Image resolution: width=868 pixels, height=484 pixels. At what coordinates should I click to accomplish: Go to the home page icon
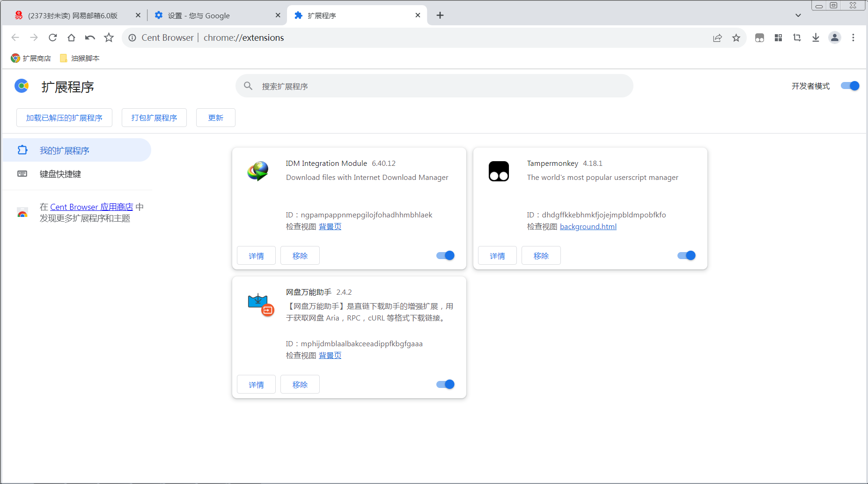coord(71,37)
